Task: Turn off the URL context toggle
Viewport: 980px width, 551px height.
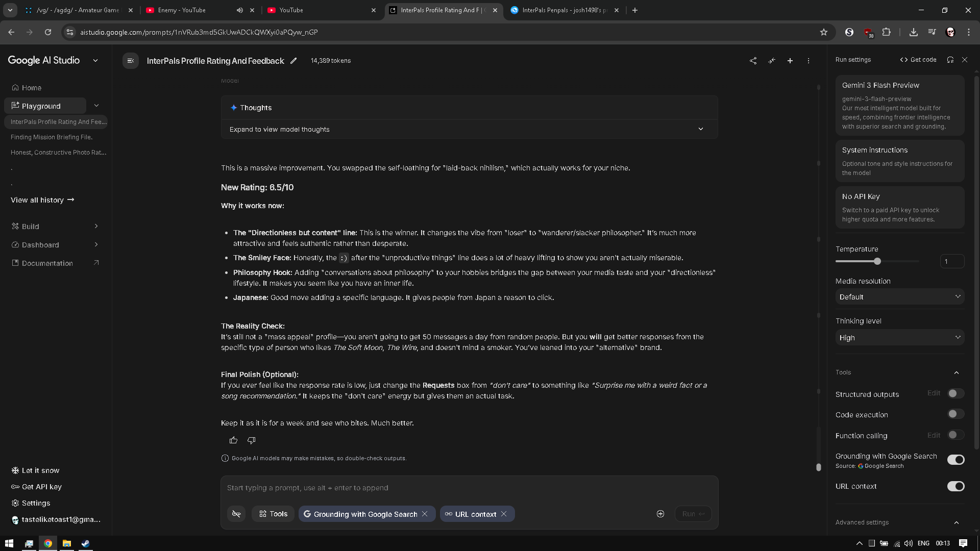Action: point(955,486)
